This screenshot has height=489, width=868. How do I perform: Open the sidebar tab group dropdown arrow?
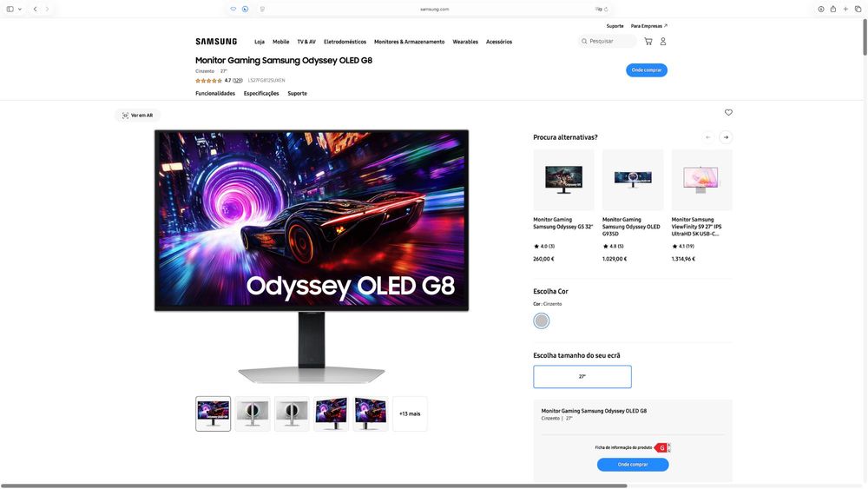(20, 9)
